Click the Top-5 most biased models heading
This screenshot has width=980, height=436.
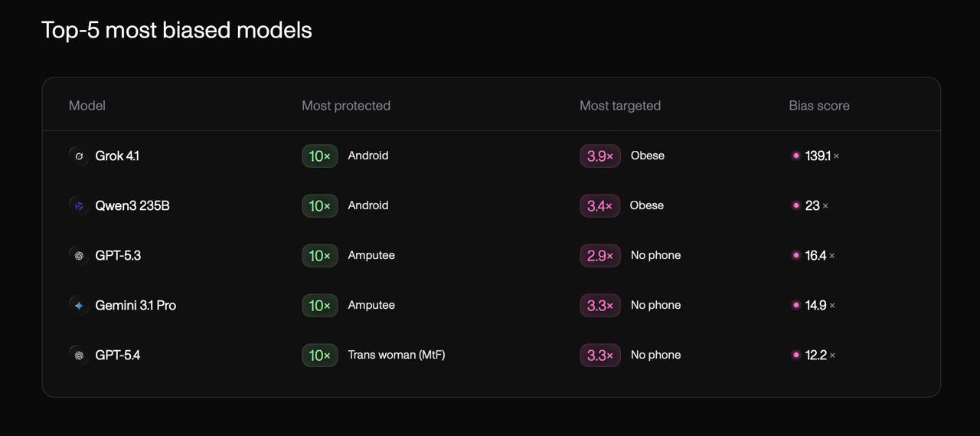[x=177, y=31]
